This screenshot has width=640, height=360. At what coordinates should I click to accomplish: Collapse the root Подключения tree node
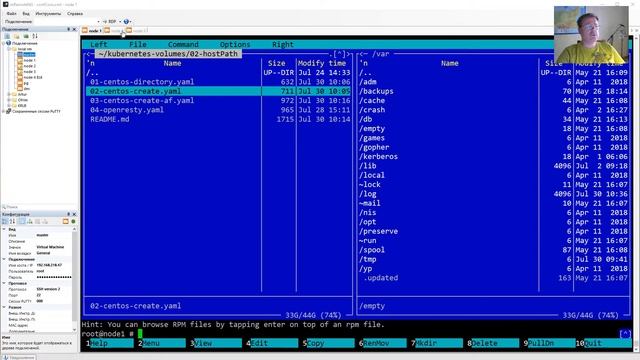coord(4,43)
